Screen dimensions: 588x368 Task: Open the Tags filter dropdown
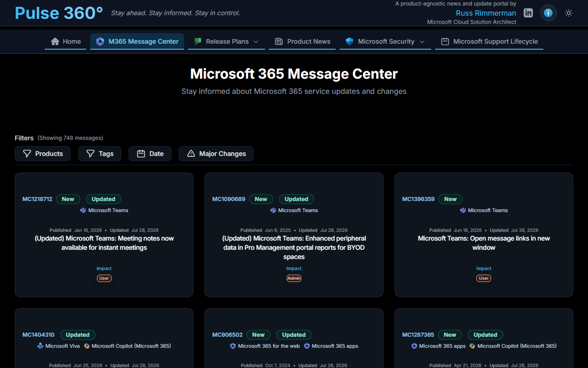(x=100, y=154)
